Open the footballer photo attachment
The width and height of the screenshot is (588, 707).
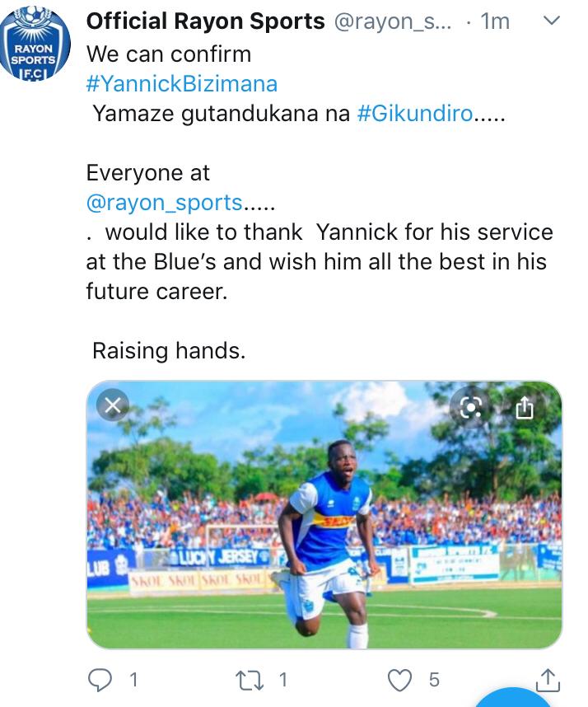pyautogui.click(x=324, y=527)
